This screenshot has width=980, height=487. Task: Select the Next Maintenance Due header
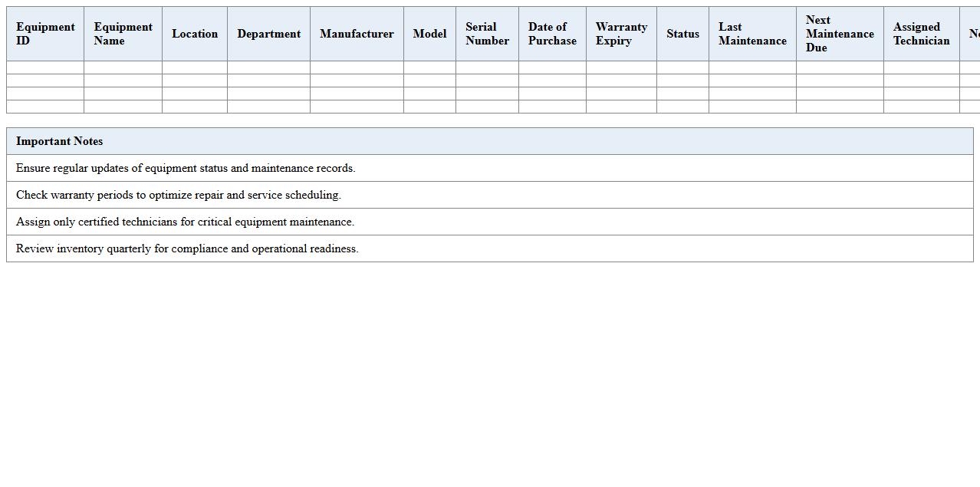click(x=839, y=34)
